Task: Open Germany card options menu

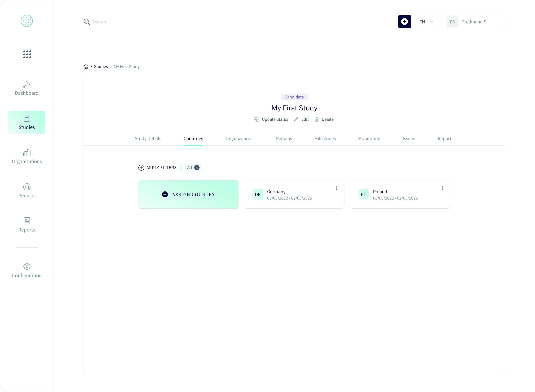Action: pyautogui.click(x=336, y=188)
